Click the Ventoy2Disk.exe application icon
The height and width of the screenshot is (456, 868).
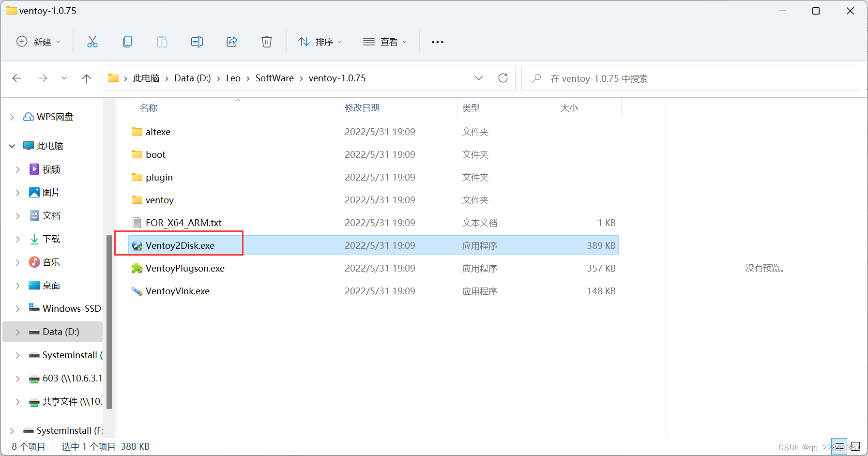click(x=137, y=245)
